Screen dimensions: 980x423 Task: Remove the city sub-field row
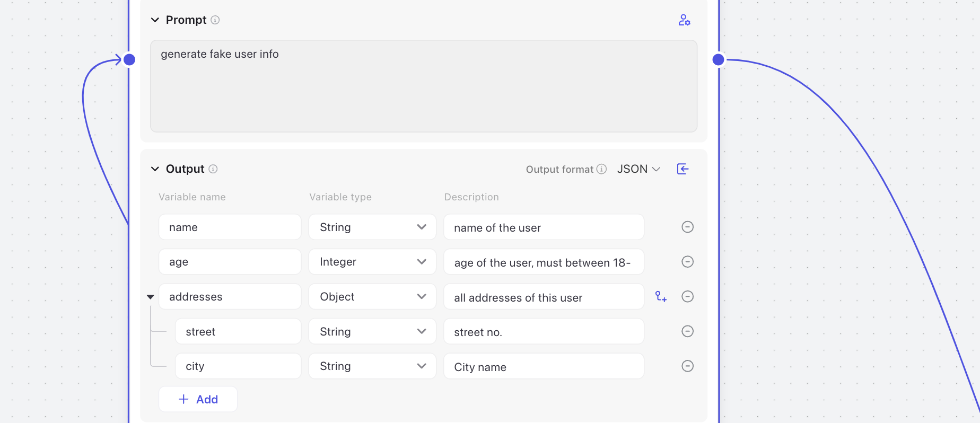687,366
